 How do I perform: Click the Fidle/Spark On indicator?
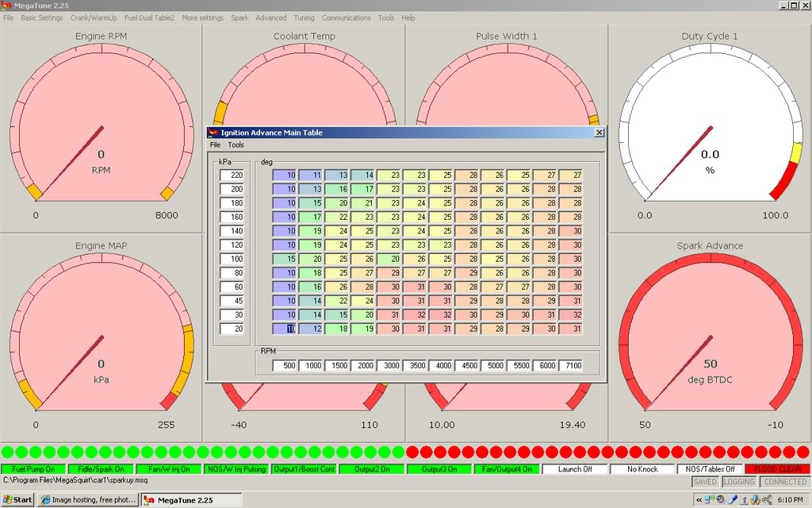point(101,469)
